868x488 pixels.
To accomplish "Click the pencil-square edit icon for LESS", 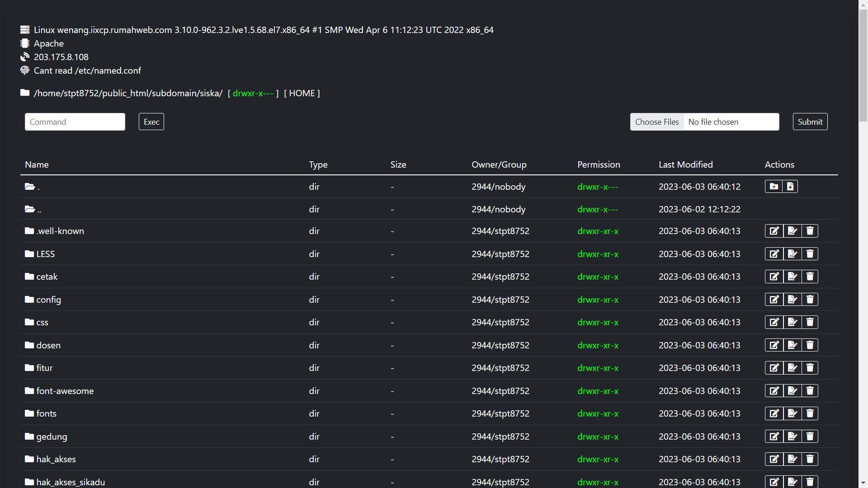I will pos(774,254).
